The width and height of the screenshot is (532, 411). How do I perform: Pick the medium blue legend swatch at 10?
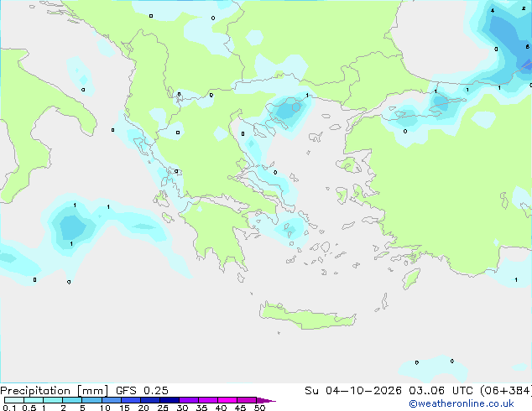point(111,400)
